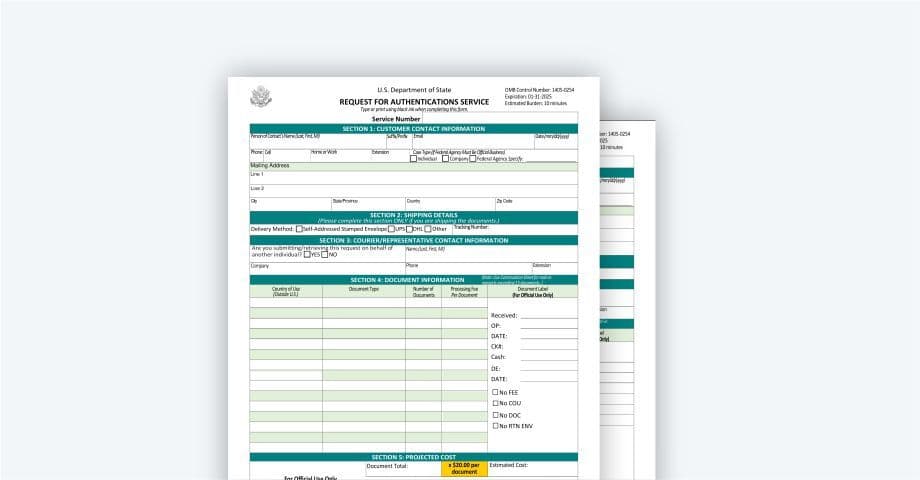Click the Estimated Cost field
The width and height of the screenshot is (920, 480).
tap(532, 468)
